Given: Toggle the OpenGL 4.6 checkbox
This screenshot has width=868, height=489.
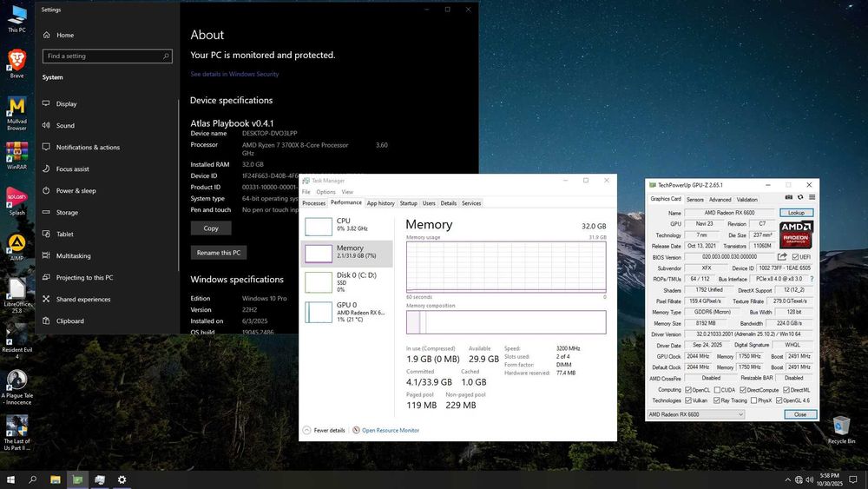Looking at the screenshot, I should (779, 400).
